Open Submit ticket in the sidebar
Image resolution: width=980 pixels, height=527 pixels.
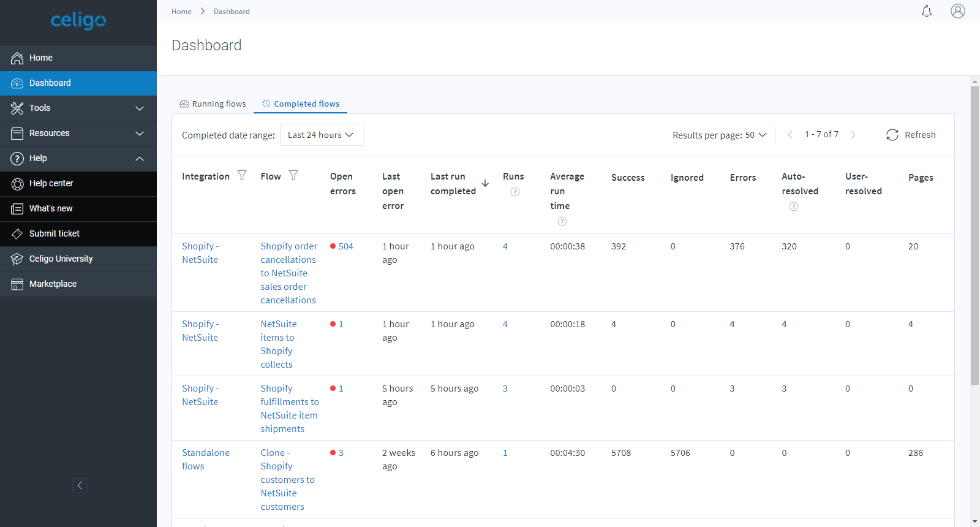78,234
